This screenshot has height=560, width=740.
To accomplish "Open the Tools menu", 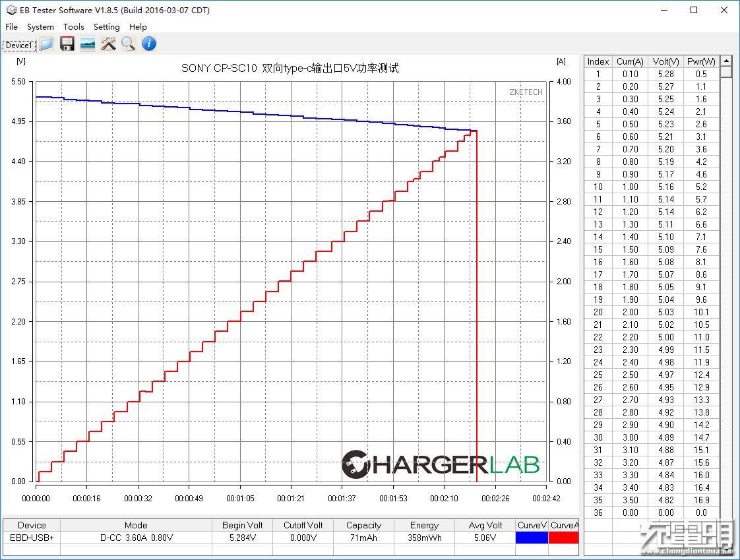I will [74, 27].
